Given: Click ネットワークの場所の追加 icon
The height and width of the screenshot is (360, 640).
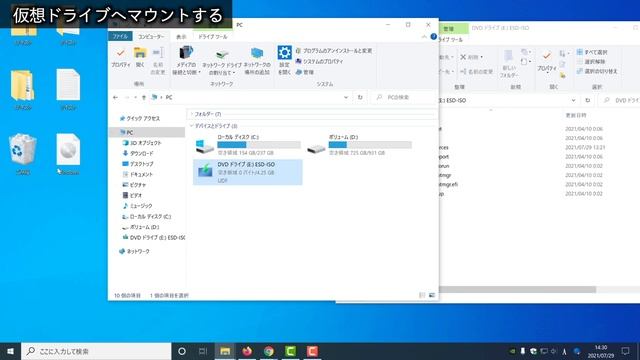Looking at the screenshot, I should pos(257,61).
